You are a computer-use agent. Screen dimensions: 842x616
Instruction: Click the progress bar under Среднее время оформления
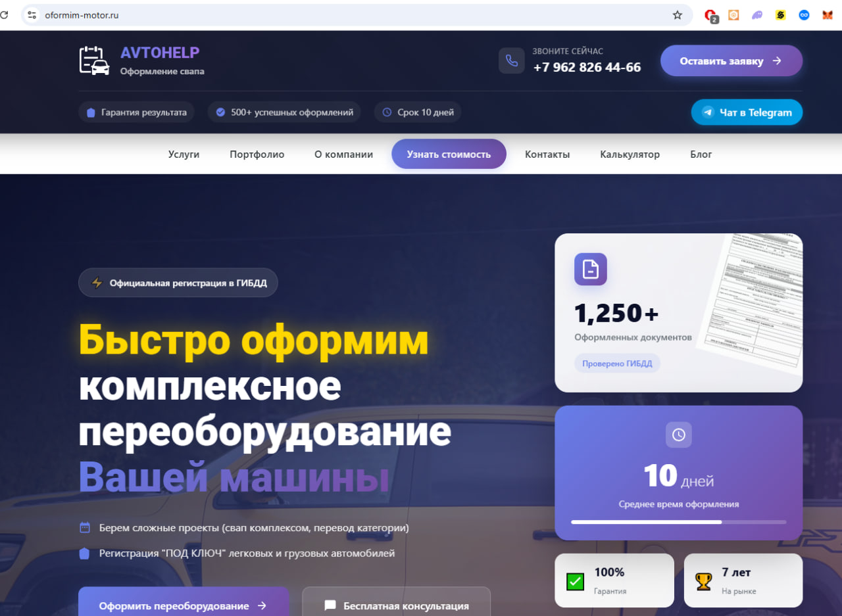tap(678, 522)
